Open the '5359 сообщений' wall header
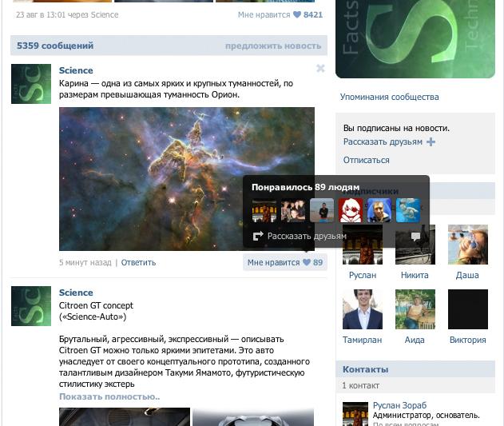The width and height of the screenshot is (504, 426). 55,46
